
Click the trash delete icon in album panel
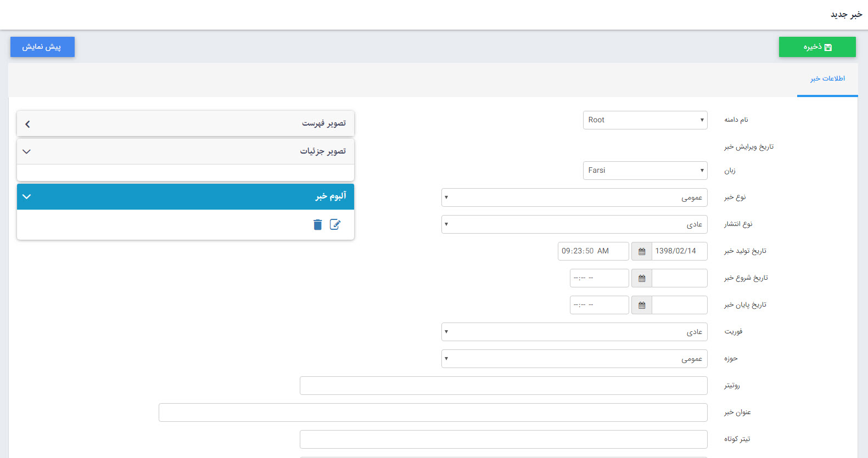tap(317, 224)
